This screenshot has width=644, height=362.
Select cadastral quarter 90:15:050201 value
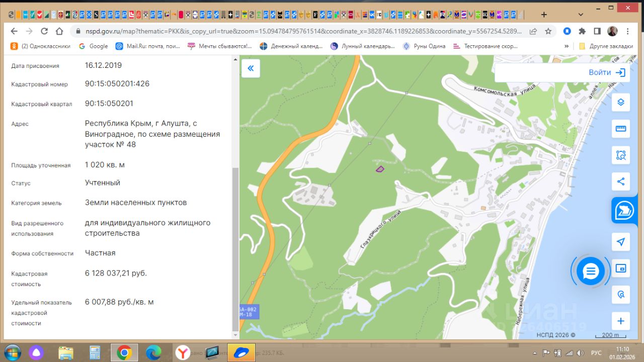coord(109,104)
